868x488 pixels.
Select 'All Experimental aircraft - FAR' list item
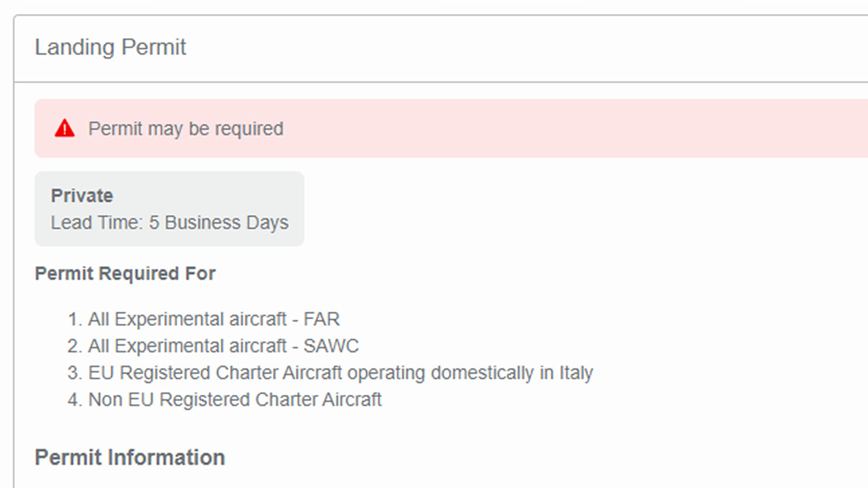[214, 319]
